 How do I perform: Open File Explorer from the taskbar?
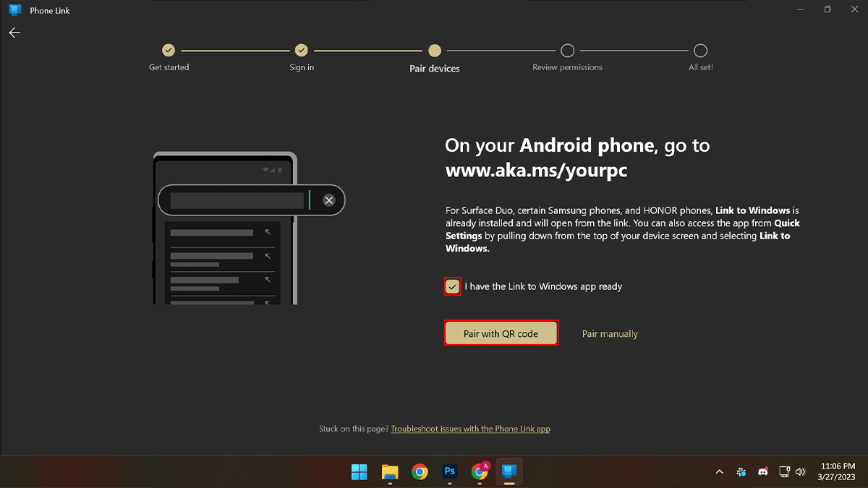390,472
